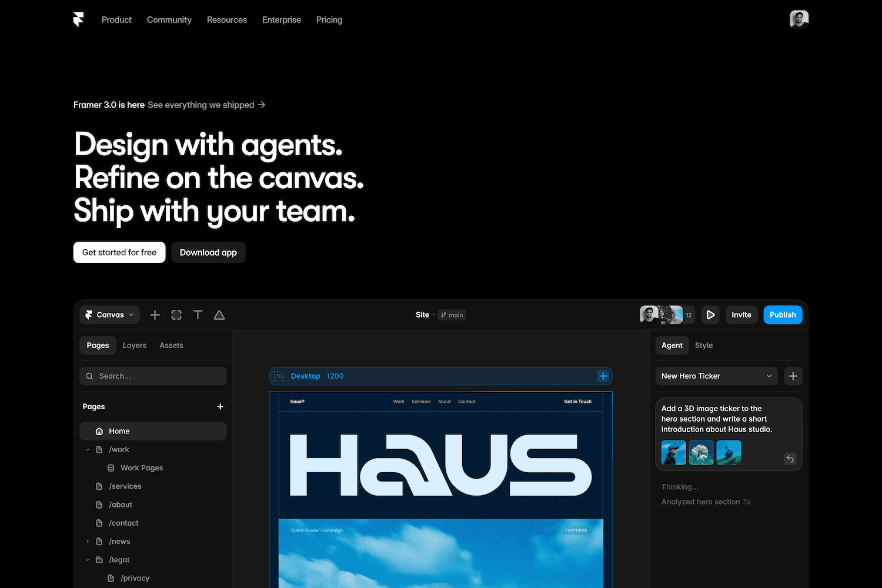The width and height of the screenshot is (882, 588).
Task: Click the About link in Haus canvas
Action: click(445, 402)
